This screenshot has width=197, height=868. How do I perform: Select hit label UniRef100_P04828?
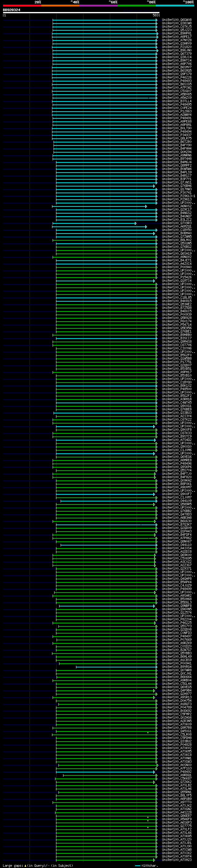[177, 745]
